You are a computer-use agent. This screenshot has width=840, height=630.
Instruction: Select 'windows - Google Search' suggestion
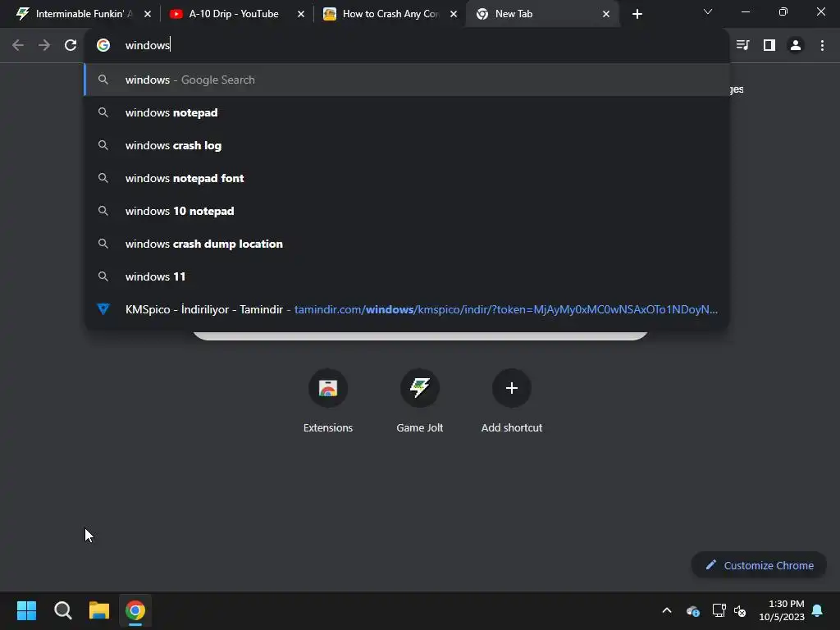coord(407,80)
